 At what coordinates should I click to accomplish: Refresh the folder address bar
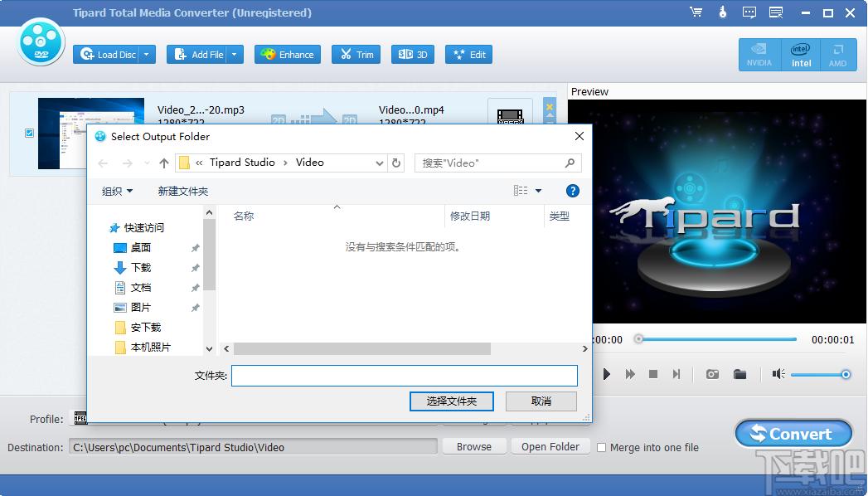click(396, 163)
